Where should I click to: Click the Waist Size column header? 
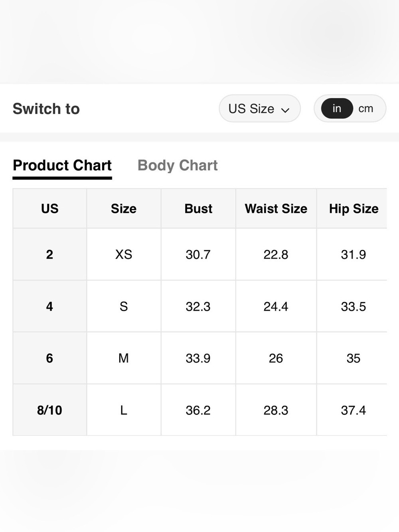click(276, 208)
